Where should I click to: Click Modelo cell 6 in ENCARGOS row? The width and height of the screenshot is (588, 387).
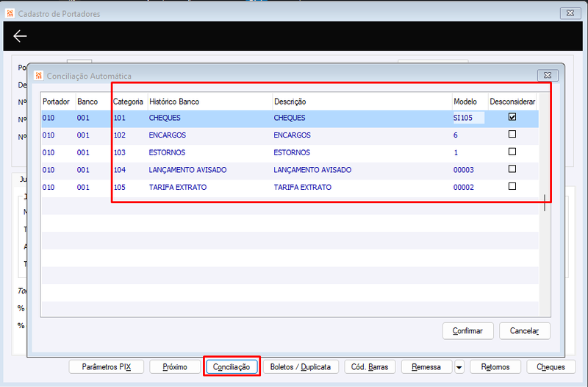coord(455,135)
